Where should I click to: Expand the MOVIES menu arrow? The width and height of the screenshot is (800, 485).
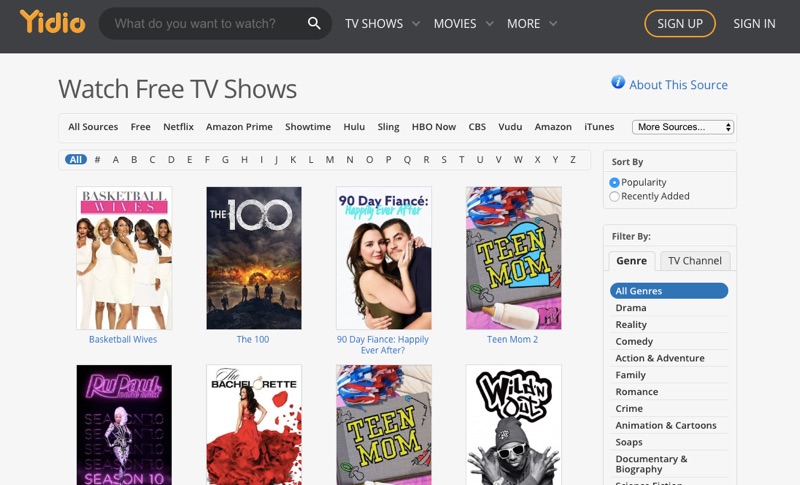pos(489,23)
